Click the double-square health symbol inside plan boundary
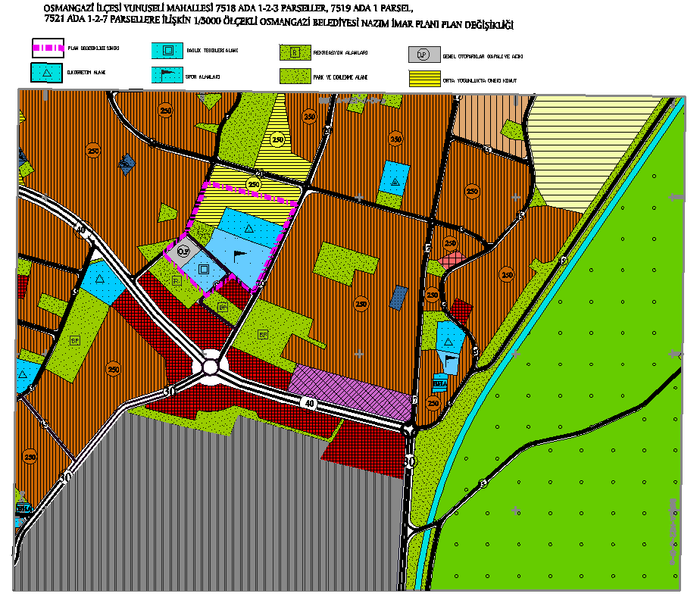Screen dimensions: 700x600 (x=202, y=269)
